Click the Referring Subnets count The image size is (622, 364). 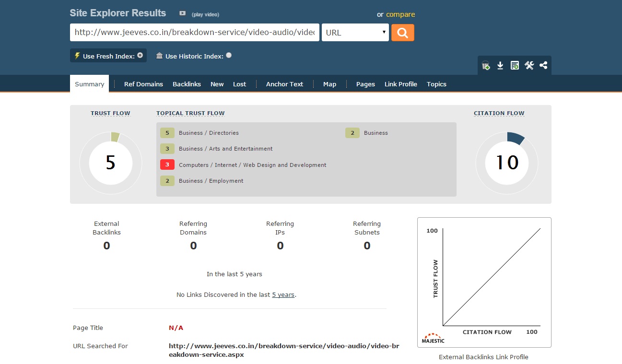coord(367,246)
